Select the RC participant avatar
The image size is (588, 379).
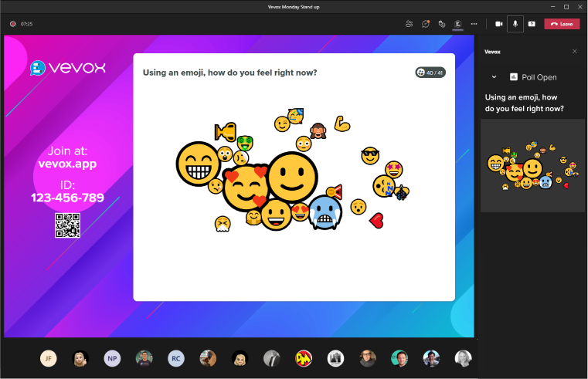coord(176,358)
